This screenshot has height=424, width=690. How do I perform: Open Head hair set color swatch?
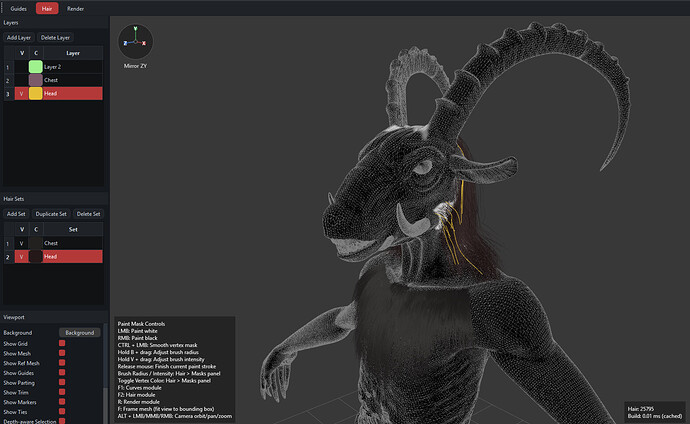pos(36,256)
